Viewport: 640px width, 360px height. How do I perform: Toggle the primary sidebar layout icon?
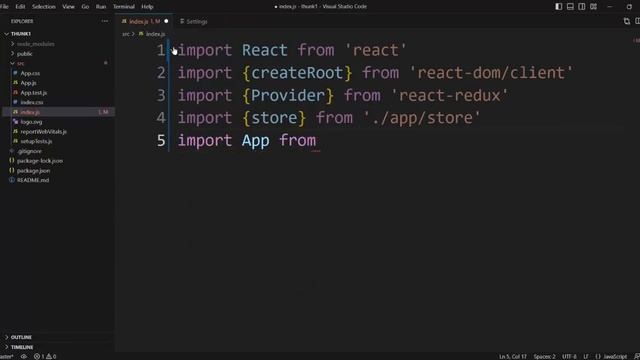tap(558, 7)
